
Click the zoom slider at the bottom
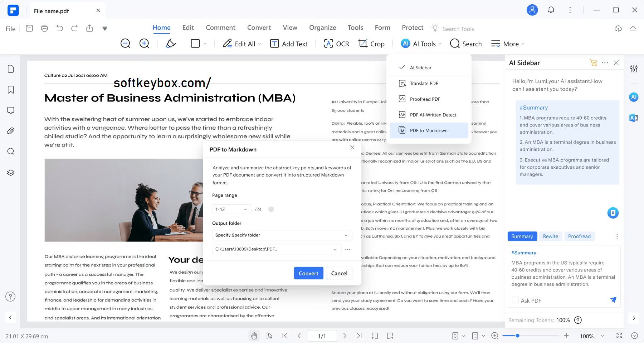click(x=517, y=335)
